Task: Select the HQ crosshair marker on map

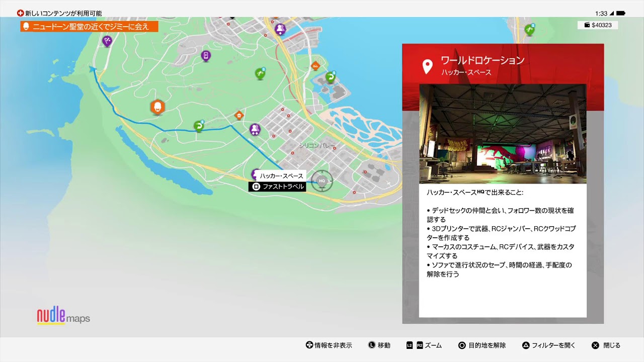Action: (322, 181)
